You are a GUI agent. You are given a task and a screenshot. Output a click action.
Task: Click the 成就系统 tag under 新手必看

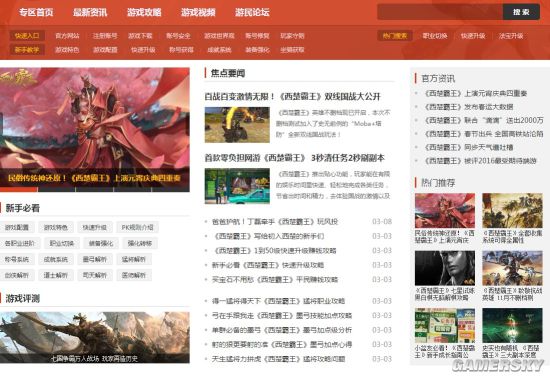click(56, 259)
